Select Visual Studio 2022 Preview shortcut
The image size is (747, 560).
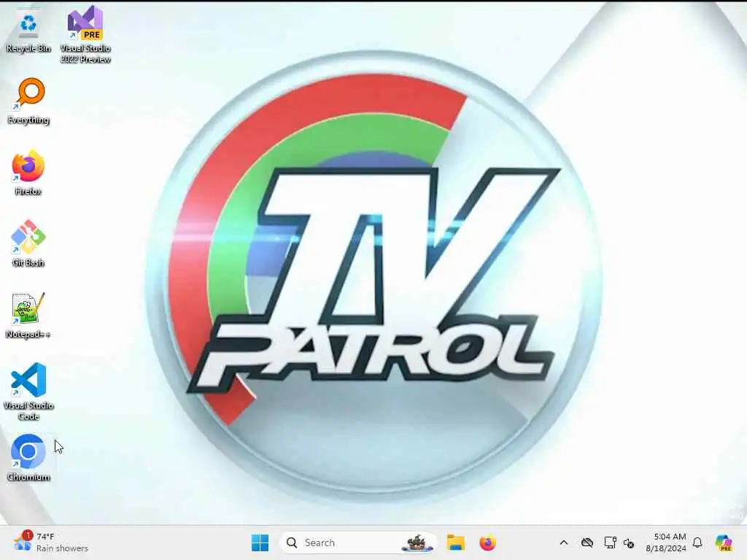[x=85, y=34]
